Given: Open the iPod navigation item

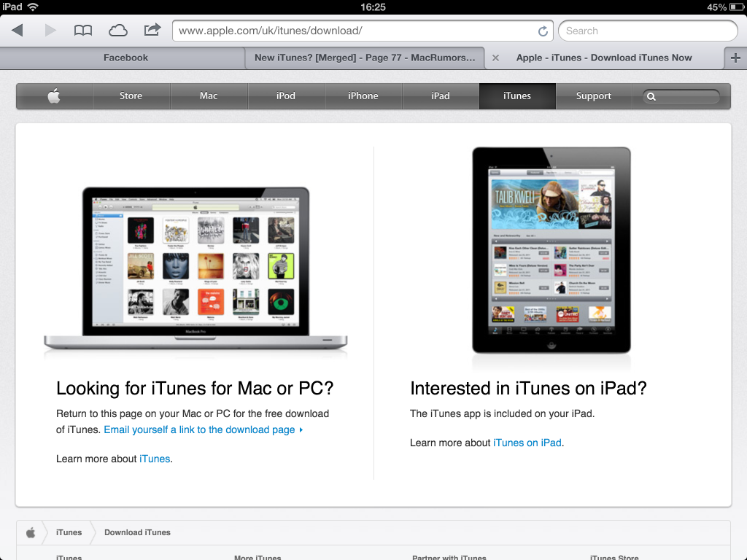Looking at the screenshot, I should [286, 96].
